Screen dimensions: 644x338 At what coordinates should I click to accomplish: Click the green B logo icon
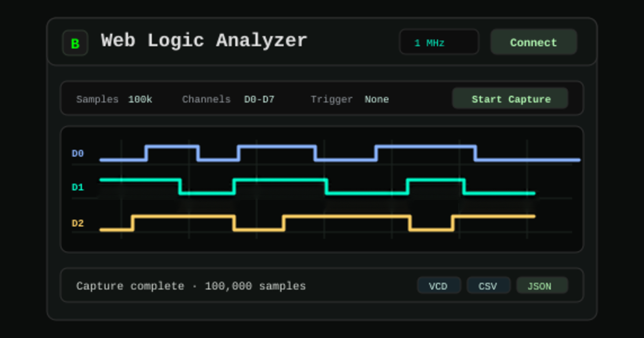(75, 43)
